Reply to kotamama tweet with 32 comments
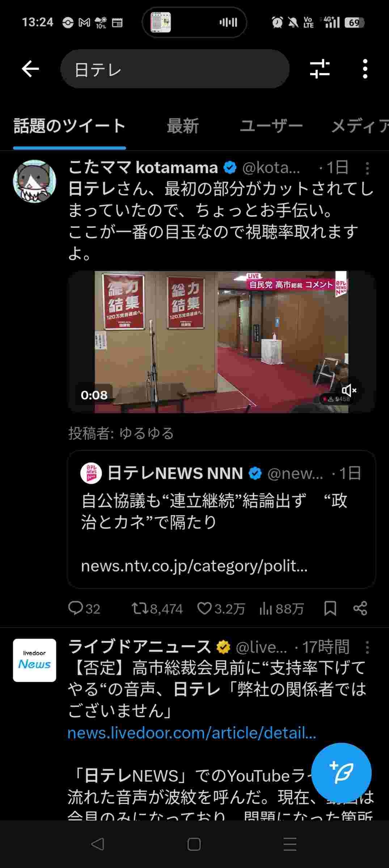The image size is (389, 868). (x=84, y=608)
